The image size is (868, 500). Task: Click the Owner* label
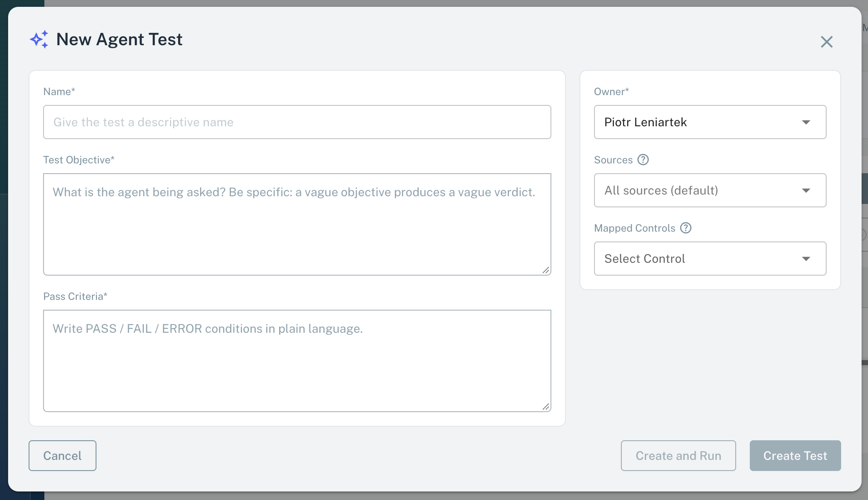pyautogui.click(x=612, y=92)
